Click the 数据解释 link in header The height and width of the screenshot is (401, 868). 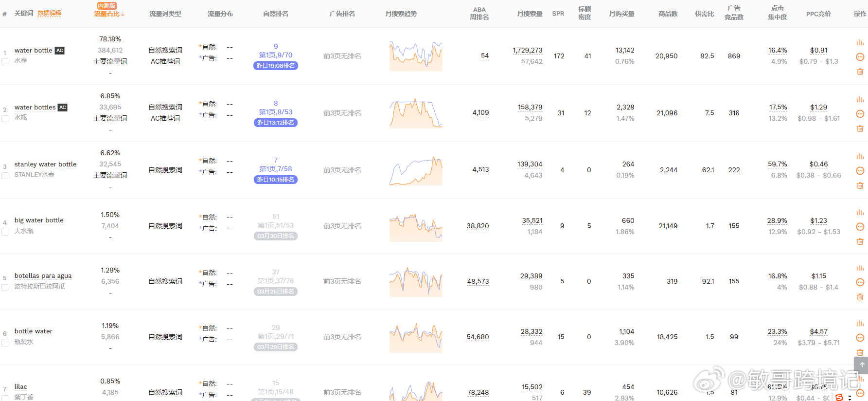pyautogui.click(x=49, y=14)
